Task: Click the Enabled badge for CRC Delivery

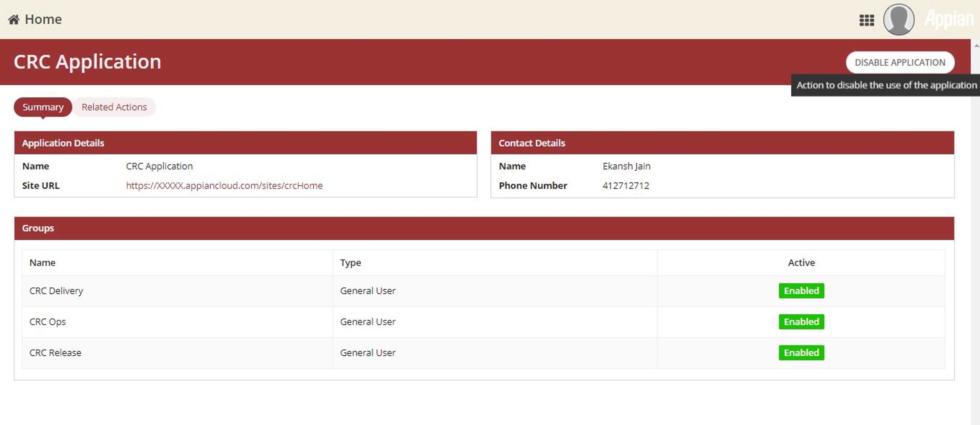Action: coord(801,291)
